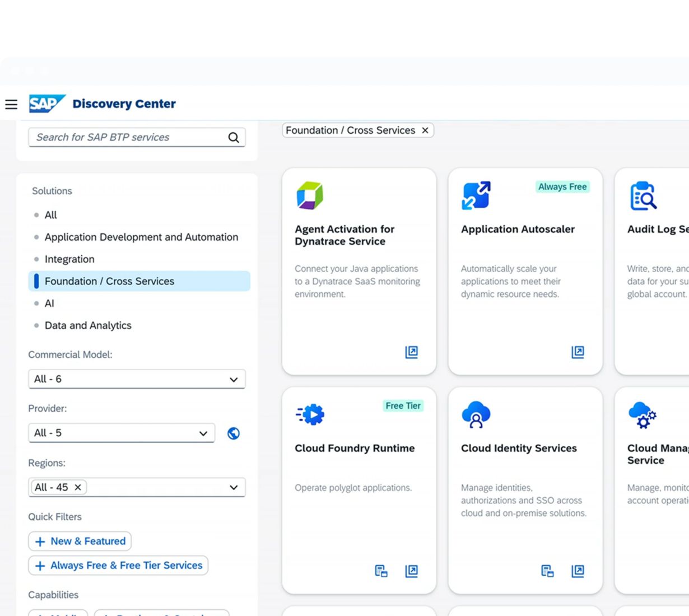Click the Foundation / Cross Services filter chip text
The image size is (689, 616).
click(x=350, y=130)
